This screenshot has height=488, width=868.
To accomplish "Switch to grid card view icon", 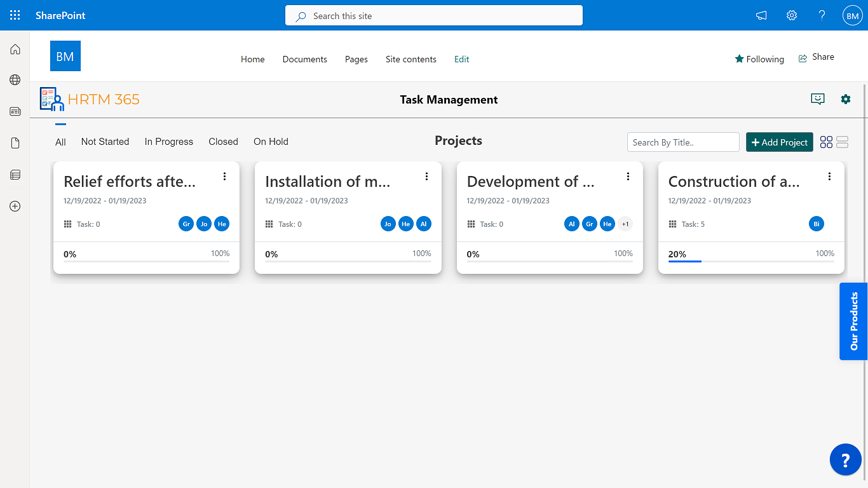I will click(826, 142).
